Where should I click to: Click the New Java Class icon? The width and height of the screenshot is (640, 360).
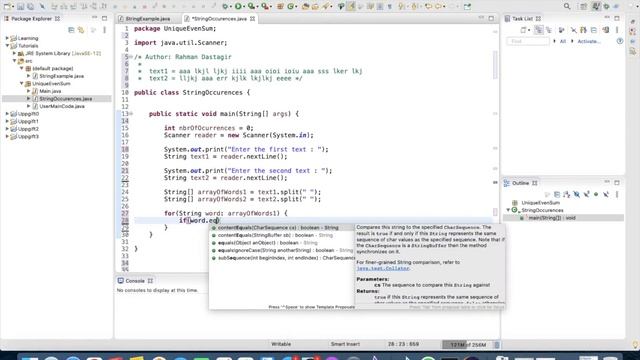pos(291,6)
